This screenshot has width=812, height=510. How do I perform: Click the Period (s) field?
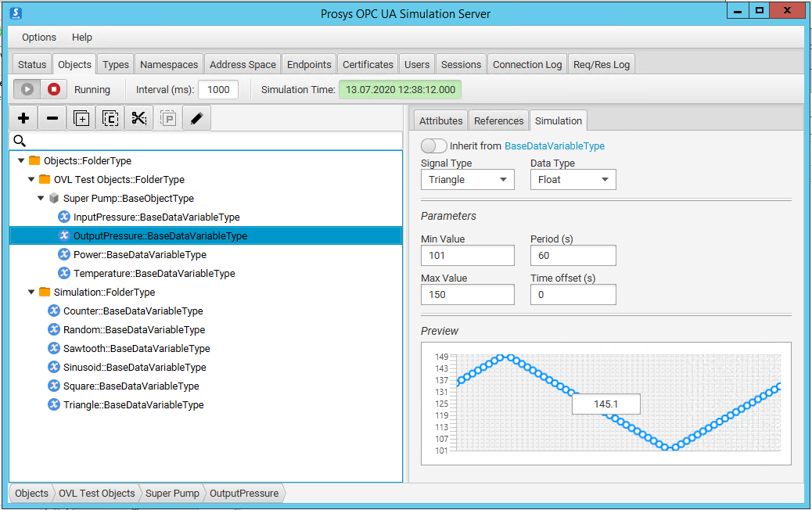click(x=573, y=255)
